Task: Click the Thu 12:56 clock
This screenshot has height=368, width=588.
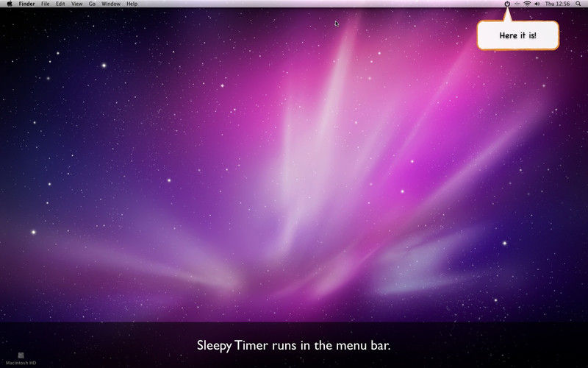Action: pos(558,4)
